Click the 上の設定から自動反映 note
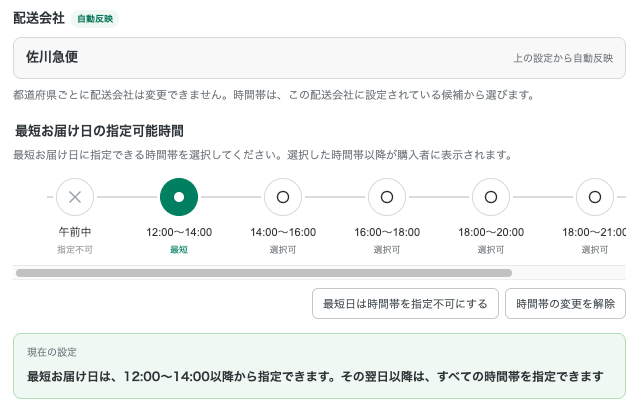This screenshot has height=412, width=638. click(563, 58)
